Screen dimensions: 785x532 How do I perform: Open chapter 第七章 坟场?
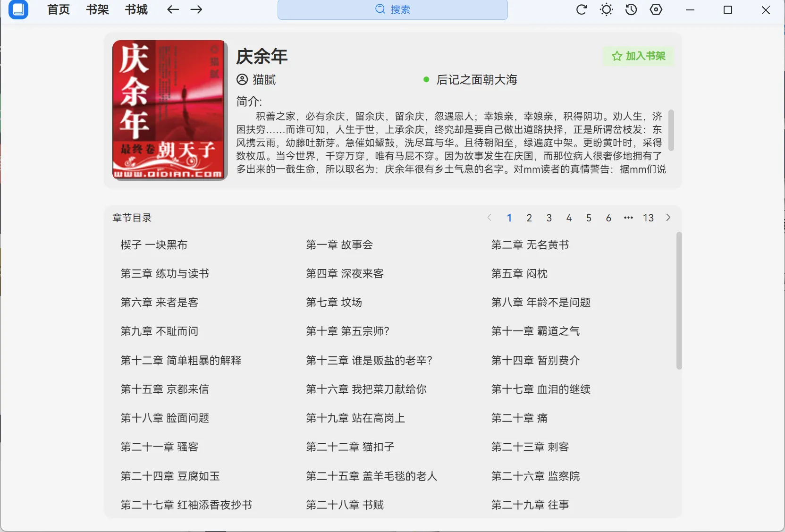(x=334, y=302)
